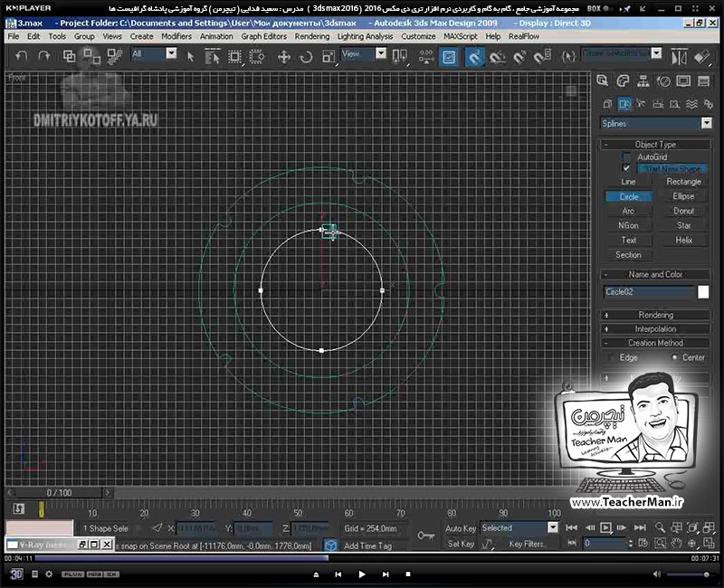Select the Space Warps category icon
The height and width of the screenshot is (588, 724).
pos(691,104)
